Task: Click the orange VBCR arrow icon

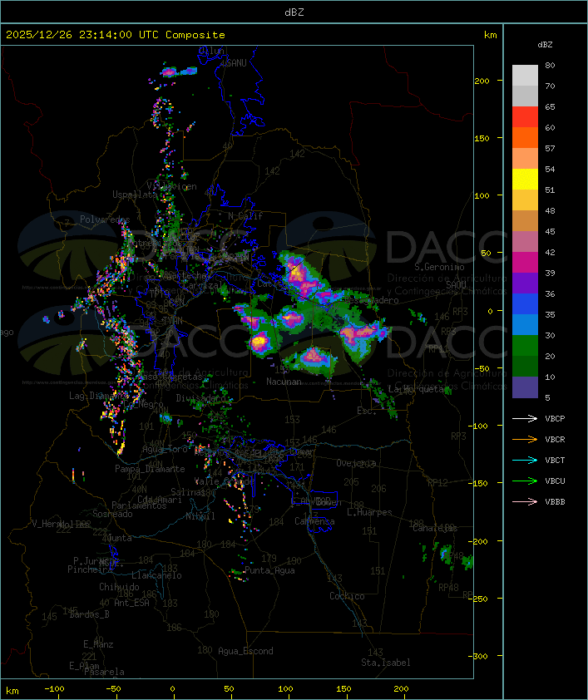Action: click(x=525, y=439)
